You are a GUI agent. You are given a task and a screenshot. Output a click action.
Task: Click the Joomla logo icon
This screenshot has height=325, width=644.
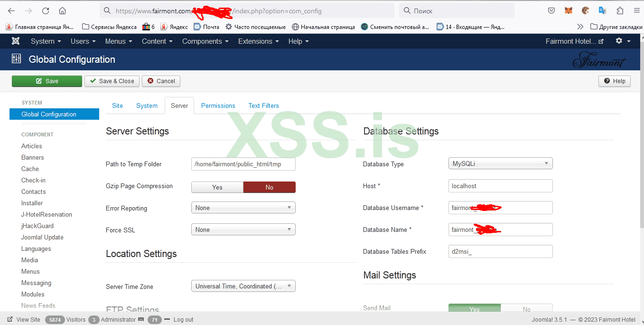[x=16, y=41]
